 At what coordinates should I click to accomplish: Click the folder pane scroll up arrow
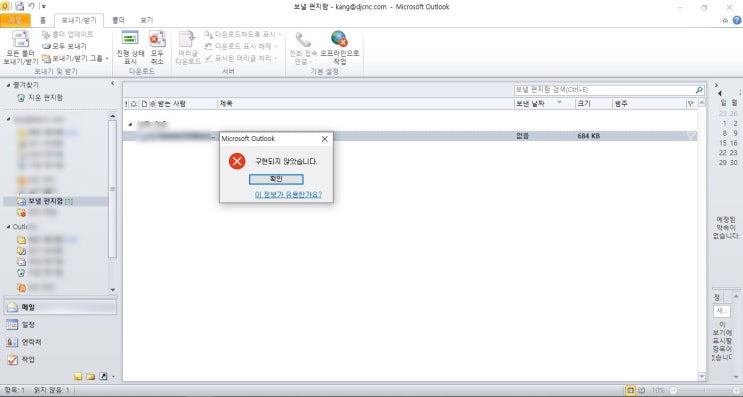click(x=112, y=116)
